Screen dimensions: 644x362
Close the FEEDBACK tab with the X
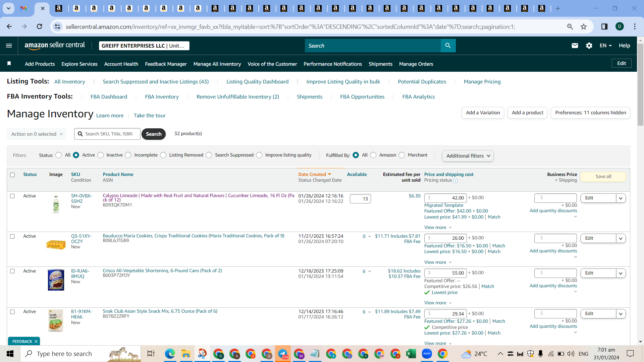tap(36, 341)
